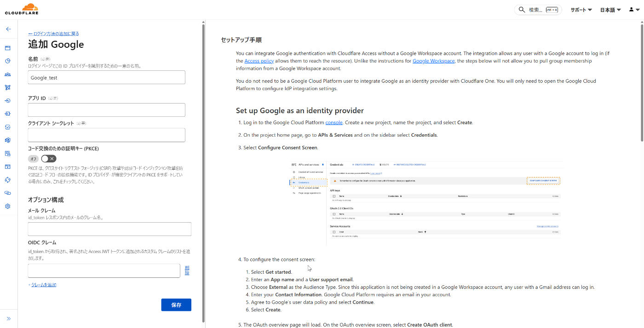
Task: Click the オフ label beside PKCE switch
Action: coord(34,159)
